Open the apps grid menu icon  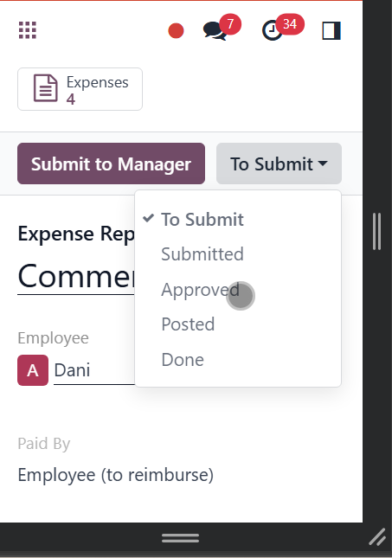(28, 30)
